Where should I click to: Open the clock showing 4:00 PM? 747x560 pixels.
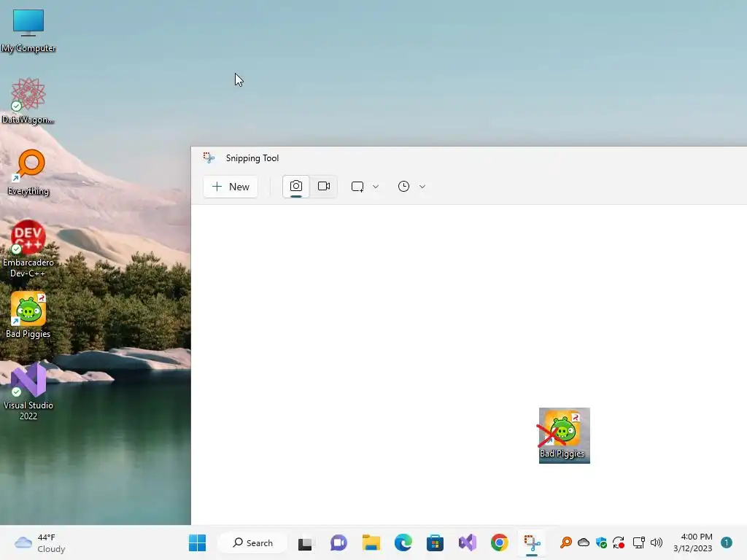coord(693,542)
